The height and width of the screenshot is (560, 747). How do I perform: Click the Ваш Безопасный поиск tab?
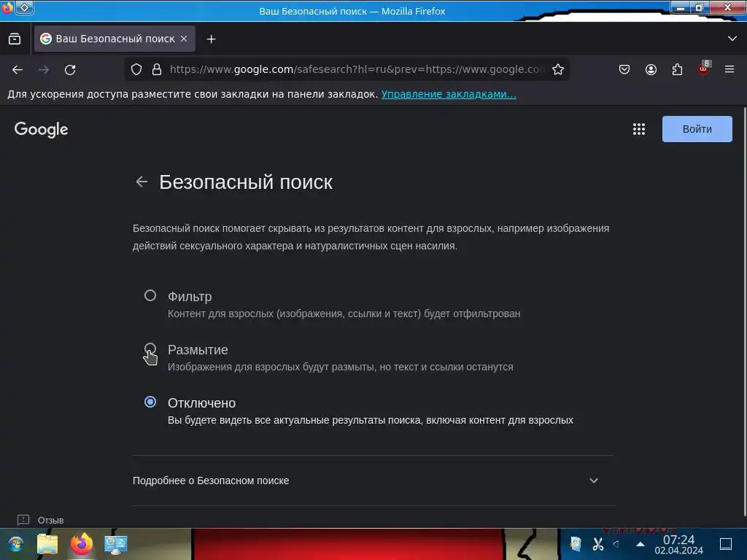point(115,39)
